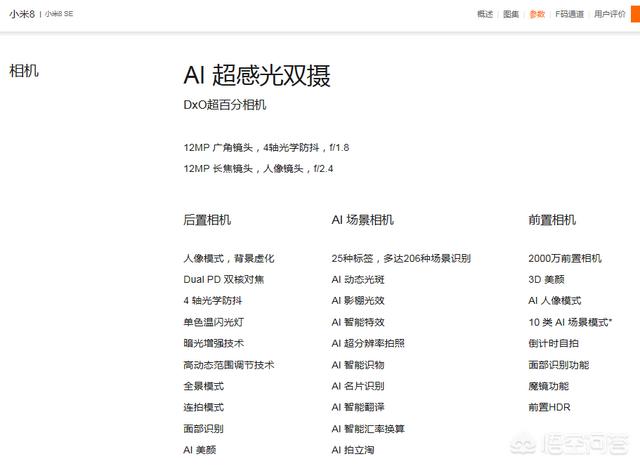Click AI 美颜 entry

(200, 450)
